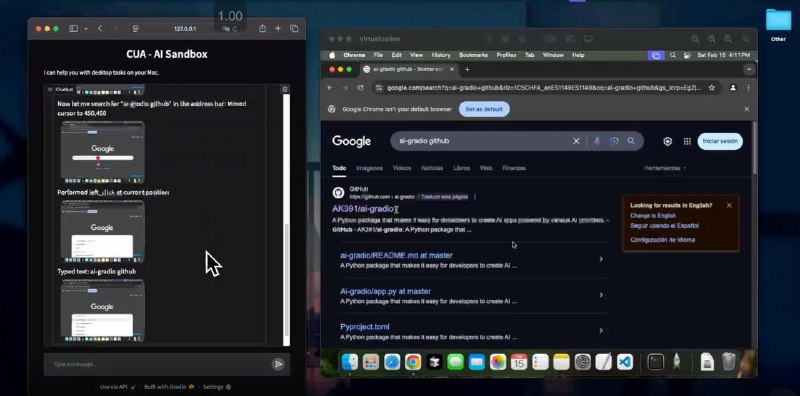The height and width of the screenshot is (396, 800).
Task: Click Seguir usando el Español
Action: pos(664,226)
